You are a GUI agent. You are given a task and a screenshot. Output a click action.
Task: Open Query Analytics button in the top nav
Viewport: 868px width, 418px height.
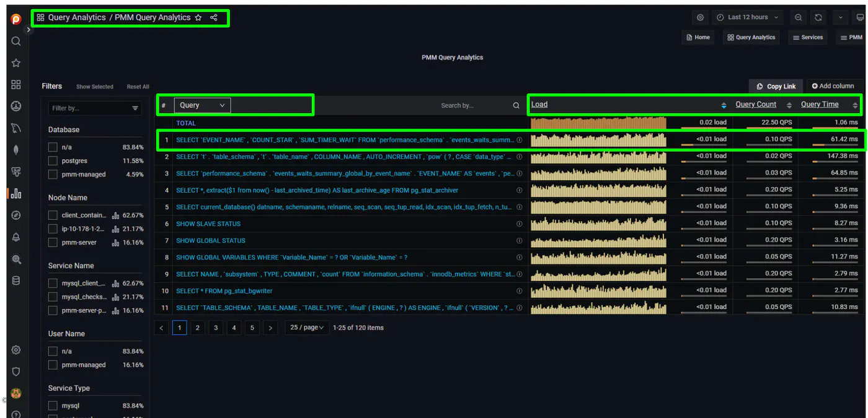pos(751,37)
